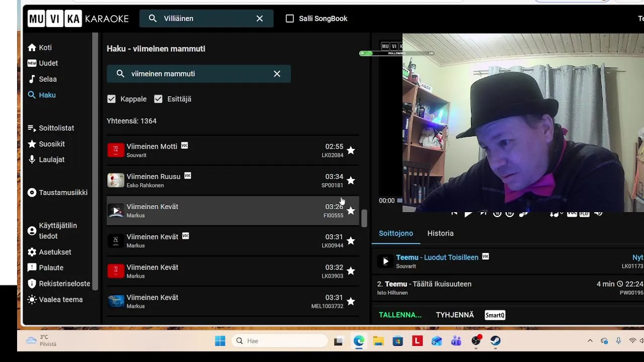
Task: Click the viimeinen mammuti search input
Action: point(199,74)
